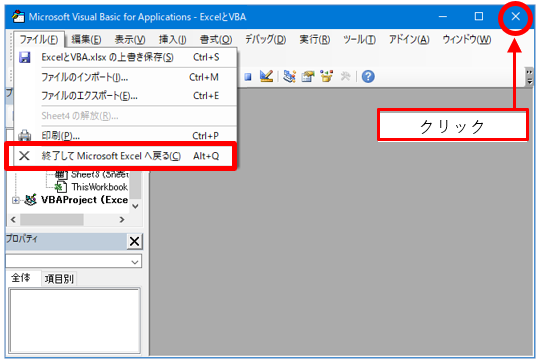Open the ウィンドウ(W) menu
The width and height of the screenshot is (544, 363).
click(x=467, y=40)
